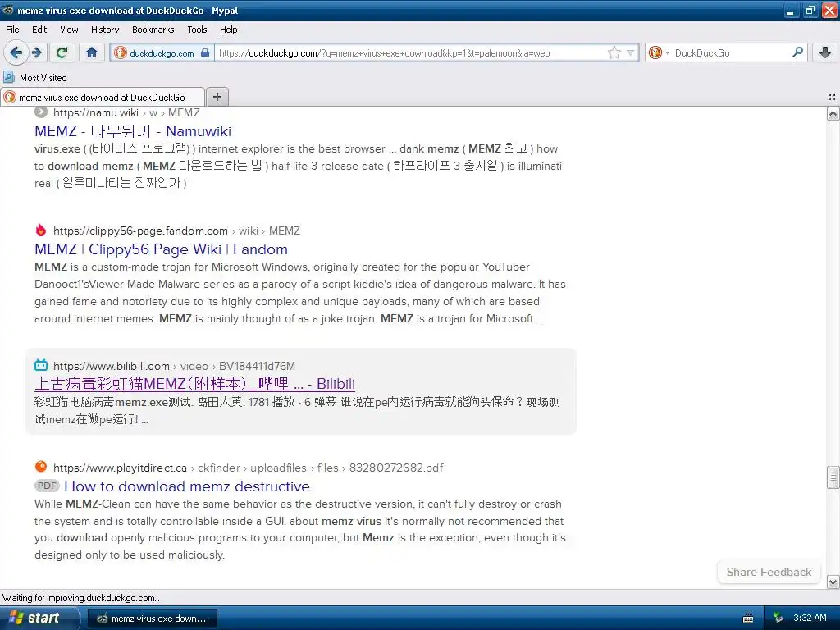This screenshot has width=840, height=630.
Task: Show the tab groups icon
Action: coord(832,97)
